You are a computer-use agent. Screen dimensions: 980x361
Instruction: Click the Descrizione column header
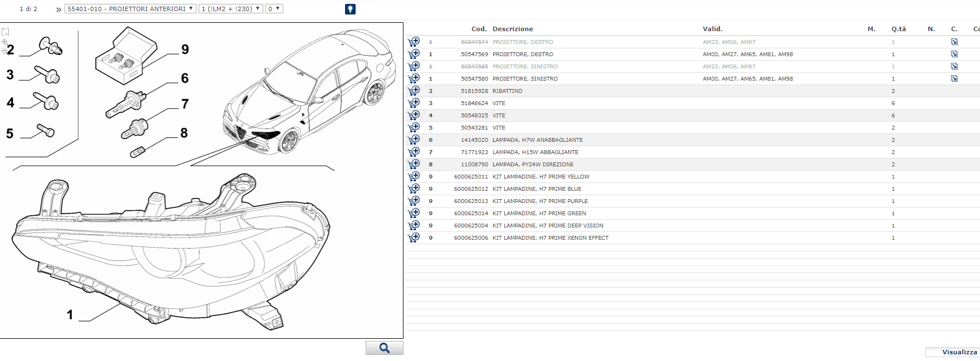coord(513,29)
